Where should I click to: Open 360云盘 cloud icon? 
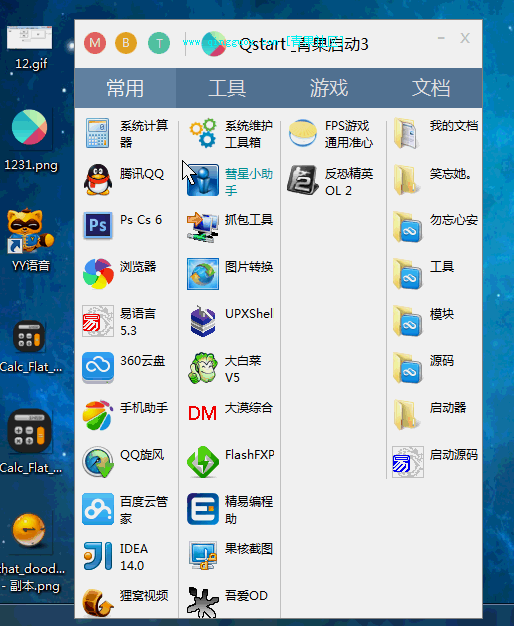point(98,368)
